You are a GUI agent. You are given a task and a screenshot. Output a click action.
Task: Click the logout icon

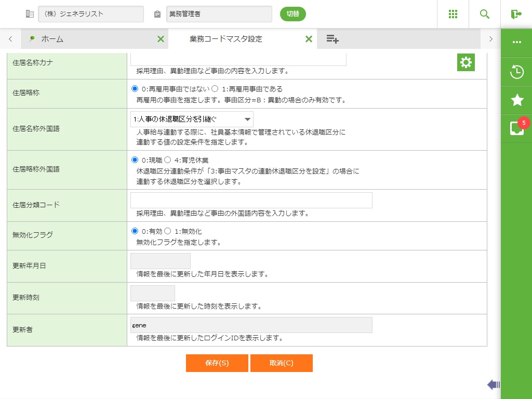point(516,14)
